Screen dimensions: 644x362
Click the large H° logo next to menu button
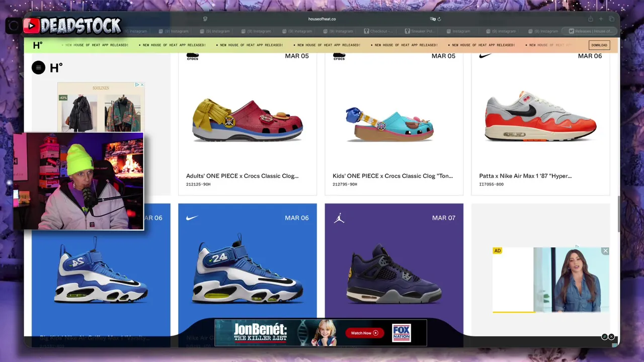(56, 67)
